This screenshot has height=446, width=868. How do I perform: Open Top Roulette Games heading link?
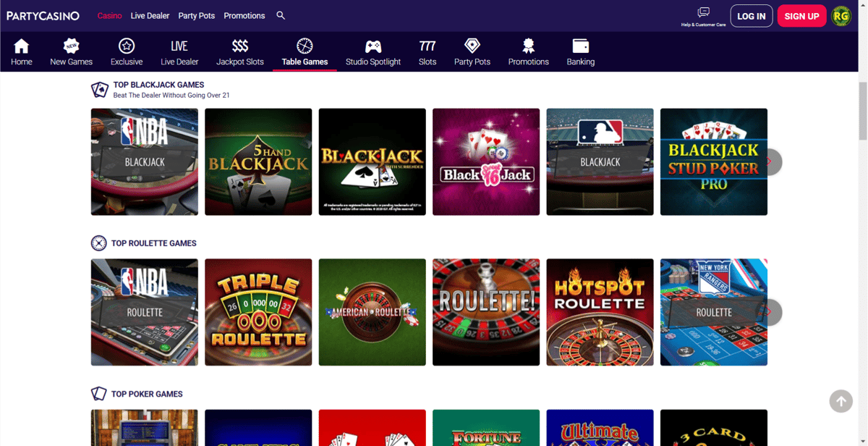[154, 243]
